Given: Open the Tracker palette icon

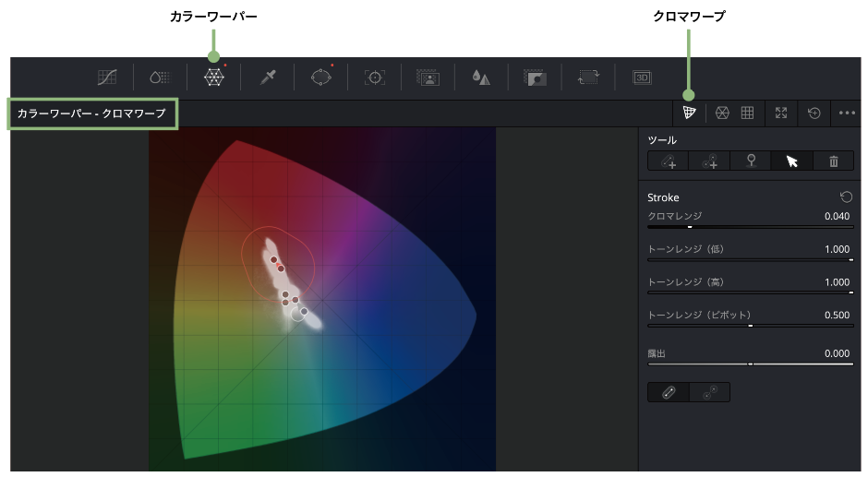Looking at the screenshot, I should [375, 78].
